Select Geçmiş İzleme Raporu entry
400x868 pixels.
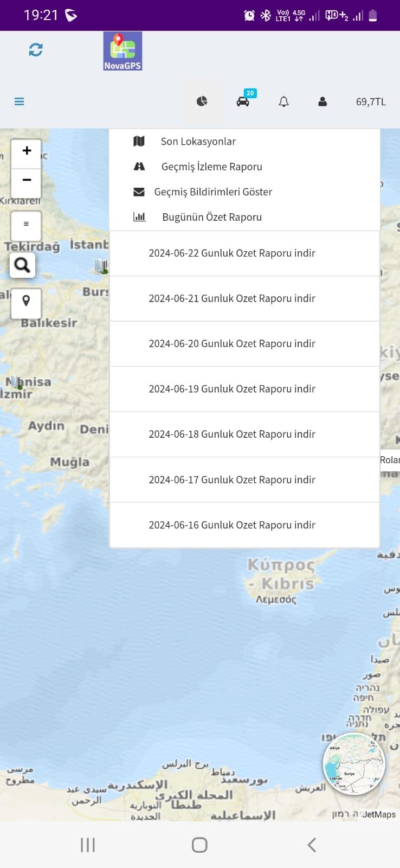tap(244, 167)
